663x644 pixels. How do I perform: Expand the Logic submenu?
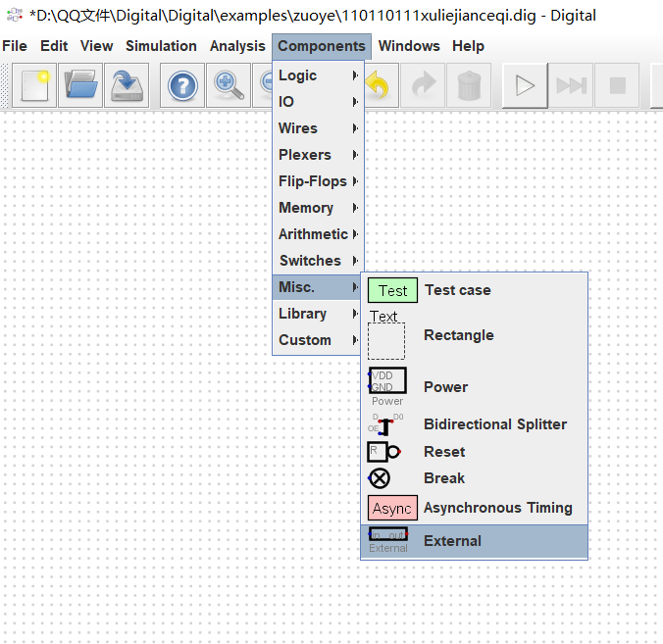(318, 75)
